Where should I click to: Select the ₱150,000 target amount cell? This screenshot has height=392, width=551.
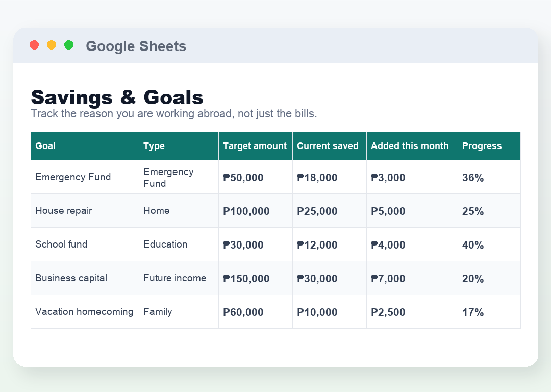[x=256, y=278]
